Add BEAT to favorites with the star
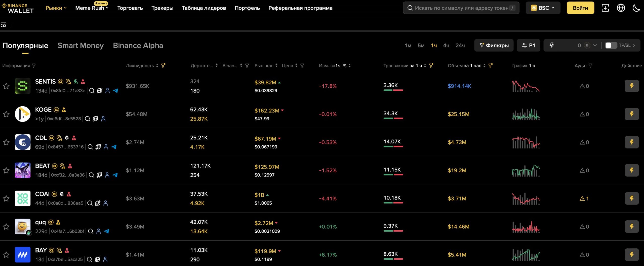 coord(6,171)
